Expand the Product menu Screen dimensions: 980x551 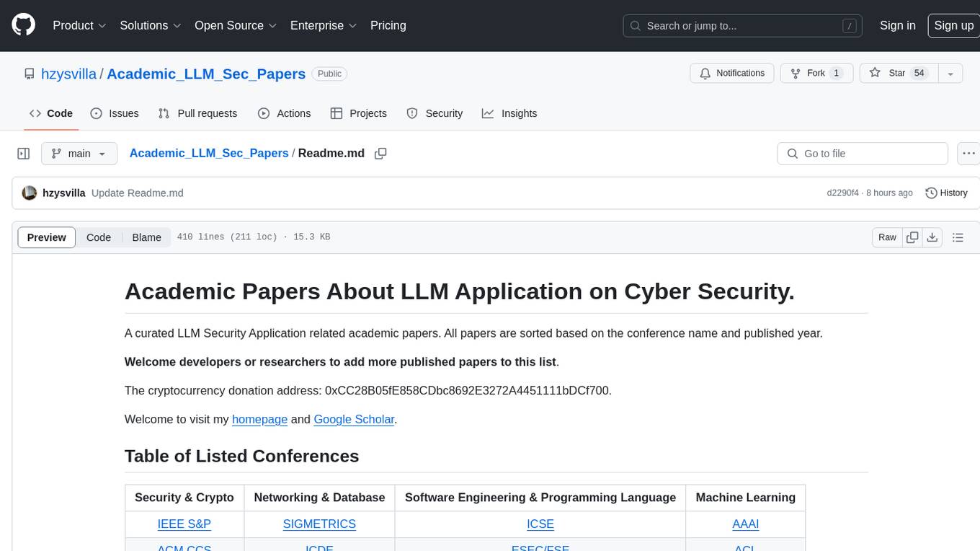pos(79,25)
